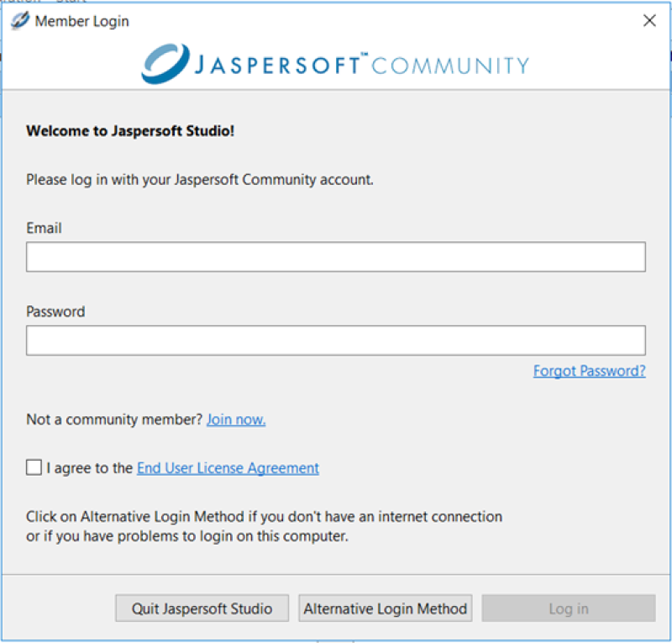
Task: Open the End User License Agreement link
Action: point(228,468)
